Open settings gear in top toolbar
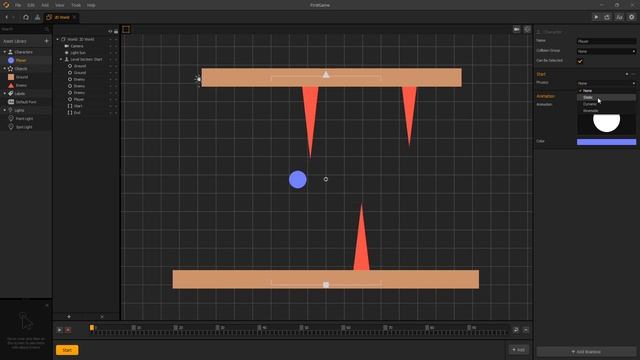 click(631, 17)
